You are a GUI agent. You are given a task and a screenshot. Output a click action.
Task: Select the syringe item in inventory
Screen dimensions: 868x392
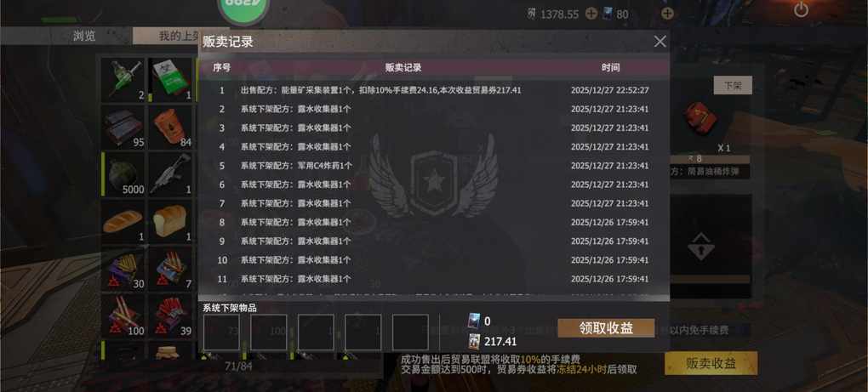point(123,80)
